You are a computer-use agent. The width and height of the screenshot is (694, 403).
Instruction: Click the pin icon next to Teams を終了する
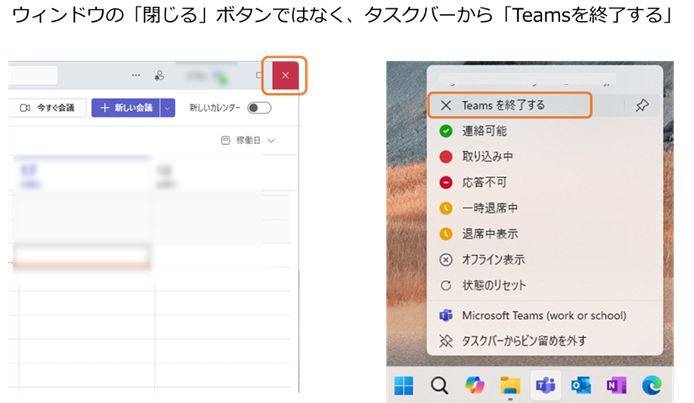pyautogui.click(x=642, y=105)
